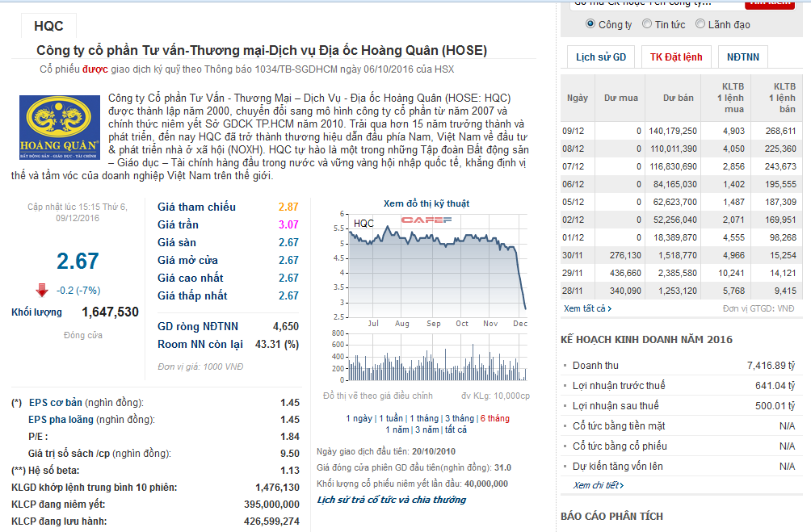The image size is (811, 532).
Task: Select 3 năm chart range
Action: (427, 429)
